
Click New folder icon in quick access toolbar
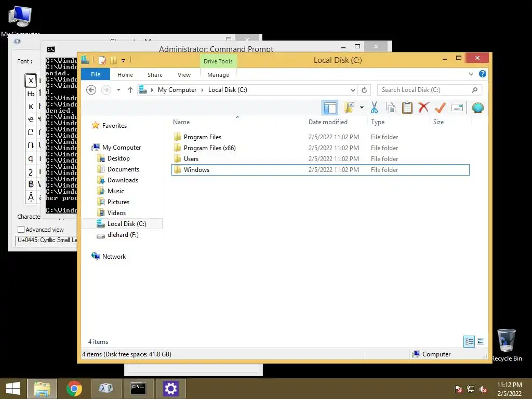pyautogui.click(x=113, y=60)
